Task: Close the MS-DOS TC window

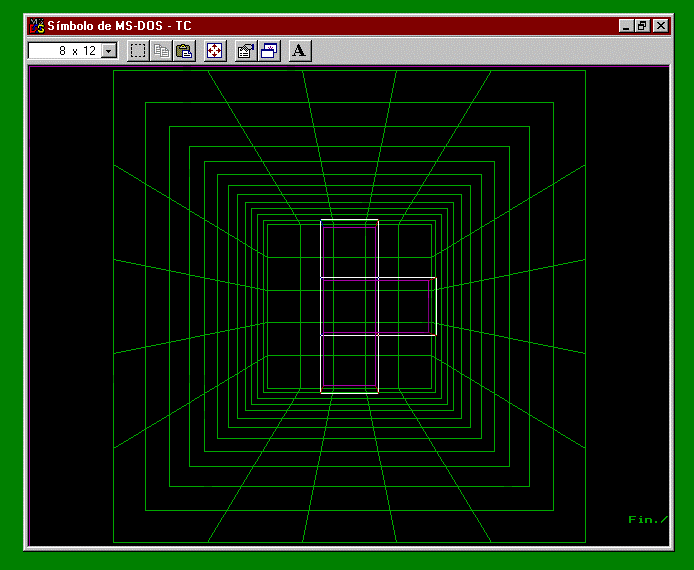Action: coord(661,26)
